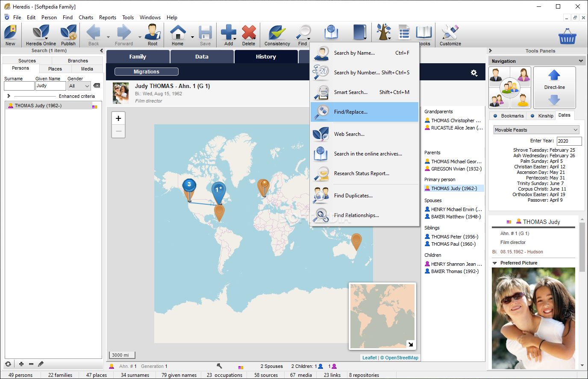This screenshot has height=379, width=588.
Task: Zoom in on the map
Action: tap(118, 118)
